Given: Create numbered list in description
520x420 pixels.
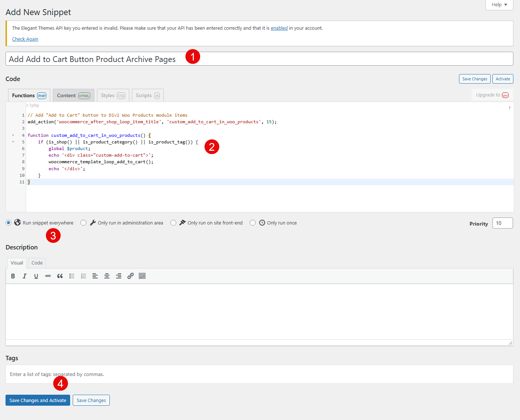Looking at the screenshot, I should pos(83,276).
